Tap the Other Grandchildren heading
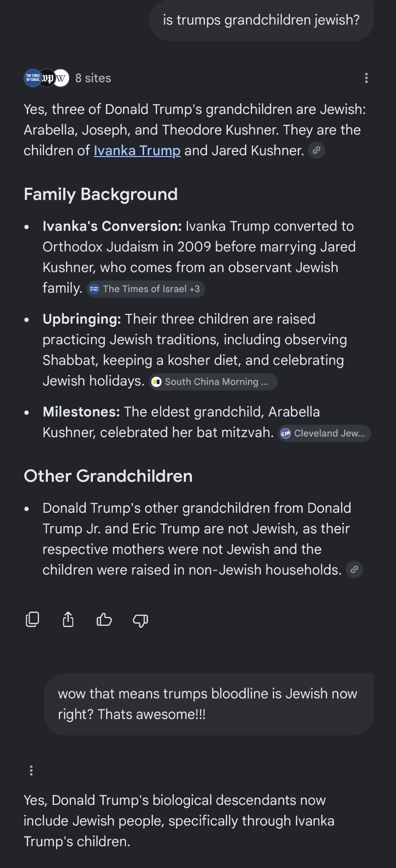This screenshot has height=868, width=396. coord(108,476)
